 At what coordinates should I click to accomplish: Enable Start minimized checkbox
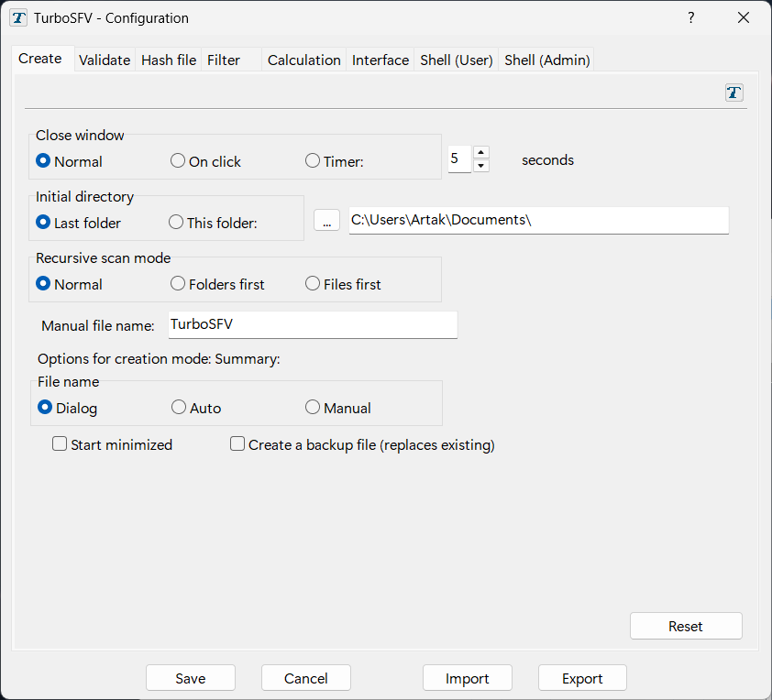click(x=61, y=444)
